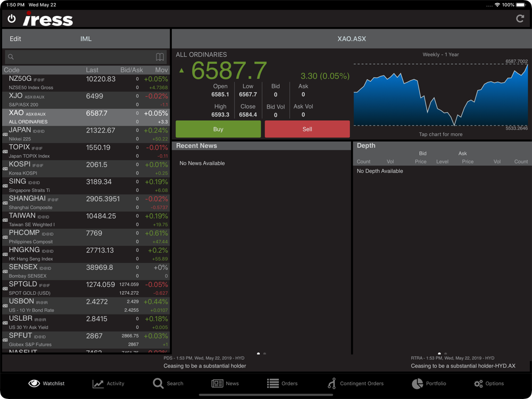Screen dimensions: 532x399
Task: Open the Options gear tab
Action: coord(488,384)
